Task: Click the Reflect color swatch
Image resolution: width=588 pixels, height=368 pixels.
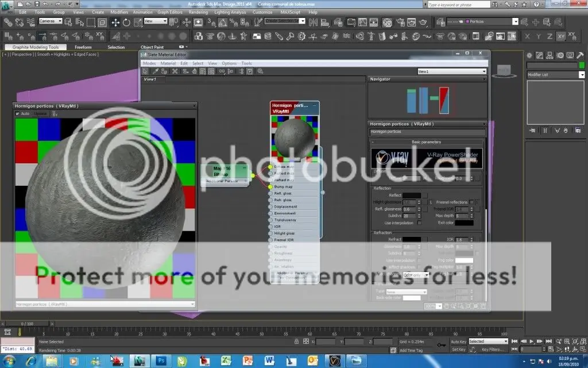Action: click(411, 195)
